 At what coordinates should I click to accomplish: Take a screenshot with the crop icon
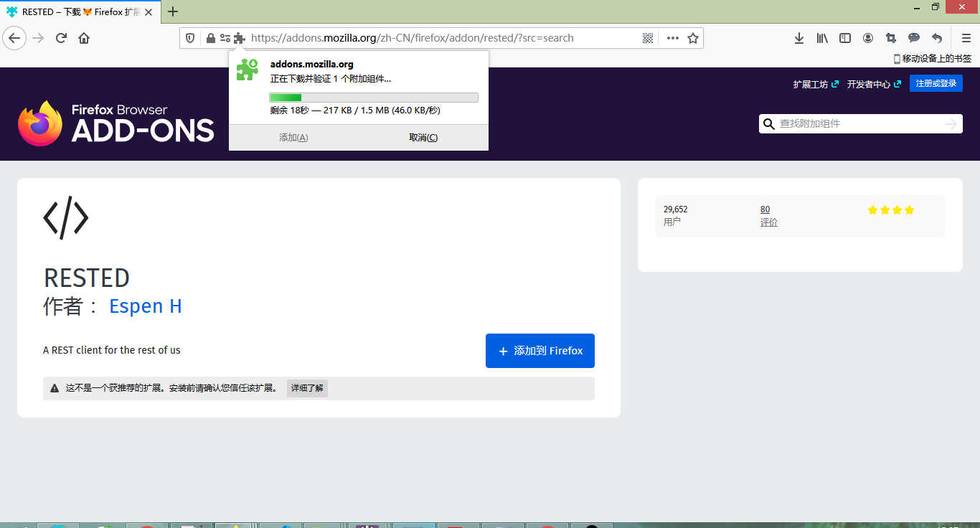click(891, 38)
